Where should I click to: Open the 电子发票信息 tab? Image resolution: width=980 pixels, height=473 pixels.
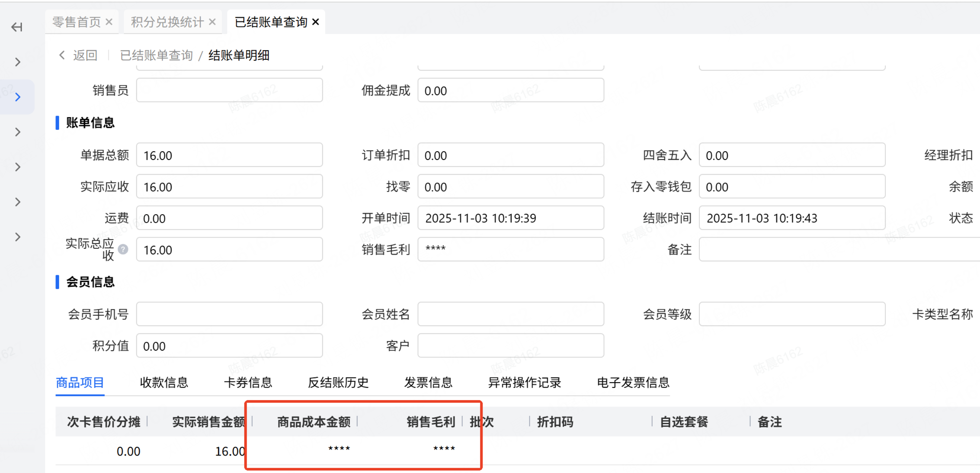pos(633,382)
